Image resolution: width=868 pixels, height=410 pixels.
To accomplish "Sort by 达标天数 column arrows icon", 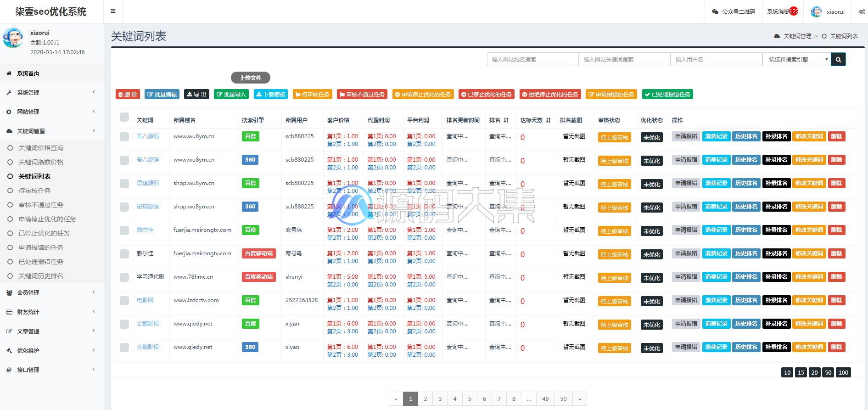I will [x=548, y=120].
